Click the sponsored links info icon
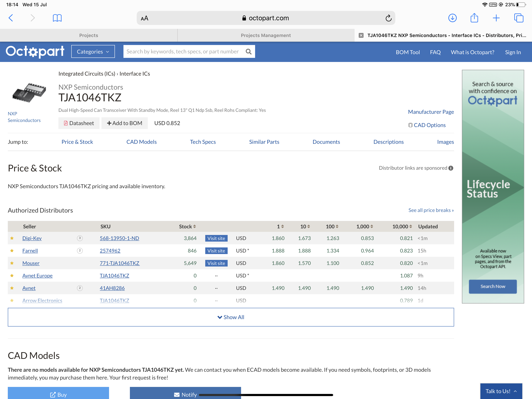Image resolution: width=532 pixels, height=399 pixels. [451, 168]
